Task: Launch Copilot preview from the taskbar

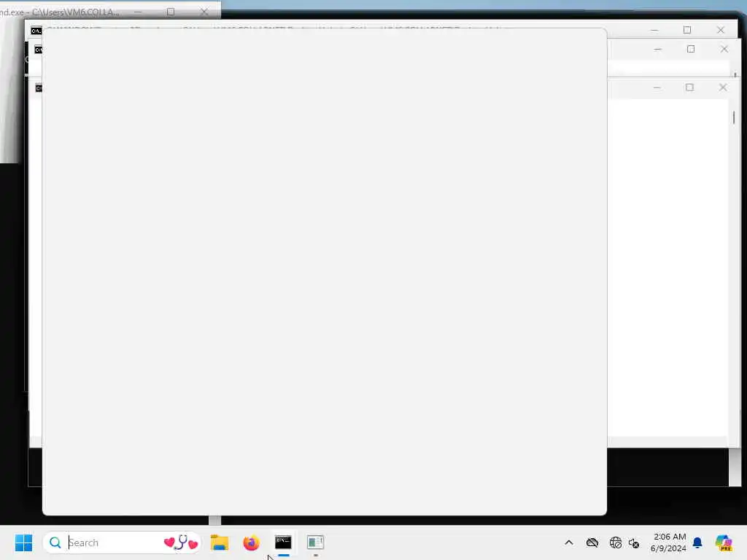Action: (x=724, y=542)
